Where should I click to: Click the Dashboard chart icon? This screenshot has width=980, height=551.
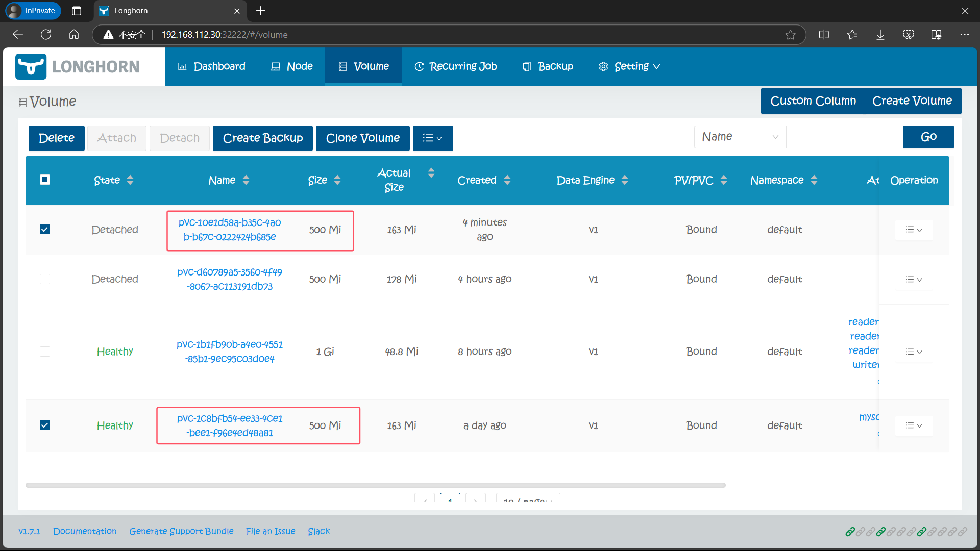[x=182, y=67]
